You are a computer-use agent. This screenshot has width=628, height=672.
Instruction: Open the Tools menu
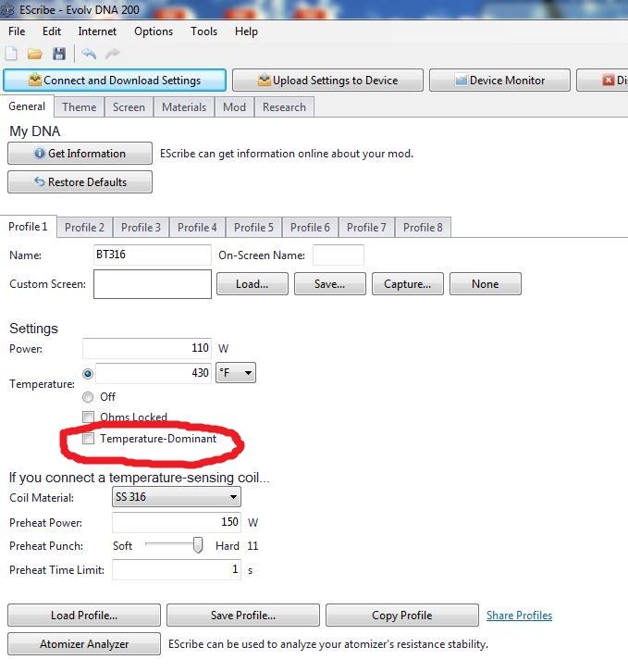[203, 31]
